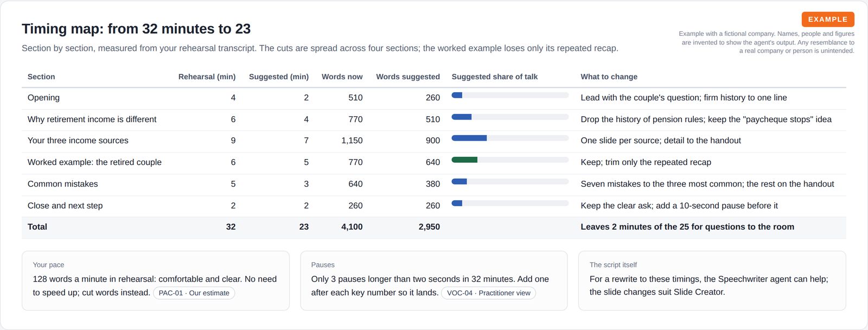Click Leaves 2 minutes of the 25 summary
The image size is (868, 330).
[x=687, y=227]
